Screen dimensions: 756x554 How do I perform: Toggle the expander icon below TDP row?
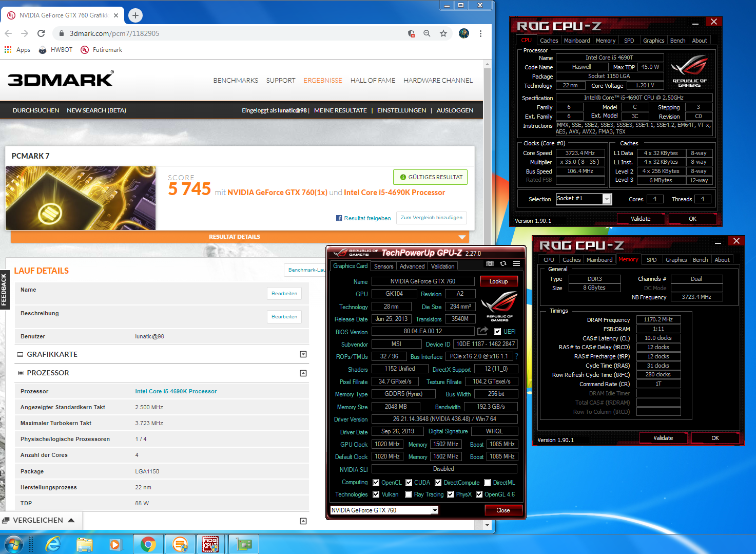pyautogui.click(x=303, y=521)
